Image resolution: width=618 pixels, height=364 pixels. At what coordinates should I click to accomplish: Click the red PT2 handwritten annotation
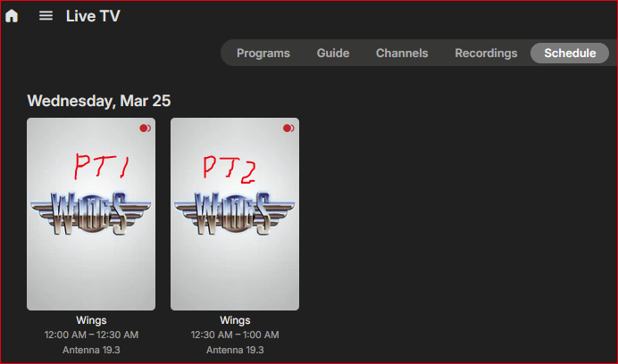[x=230, y=170]
